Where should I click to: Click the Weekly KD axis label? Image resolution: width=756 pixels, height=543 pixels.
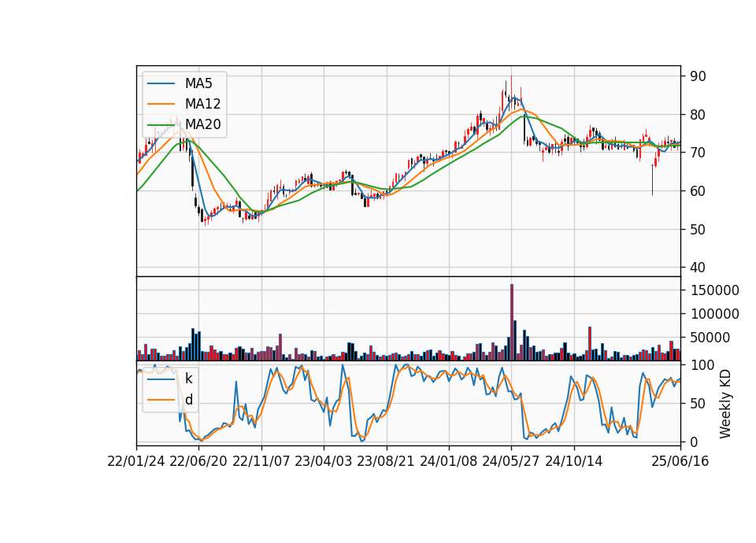click(x=725, y=404)
